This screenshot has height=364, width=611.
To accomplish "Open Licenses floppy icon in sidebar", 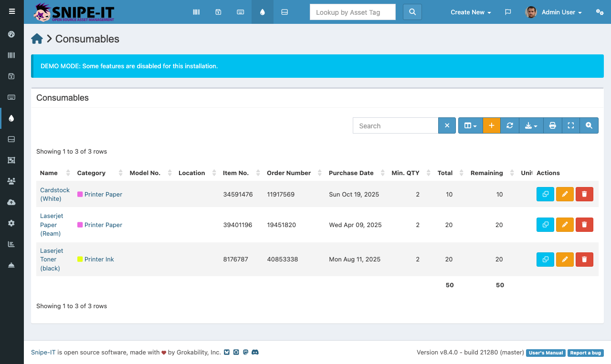I will pos(11,76).
